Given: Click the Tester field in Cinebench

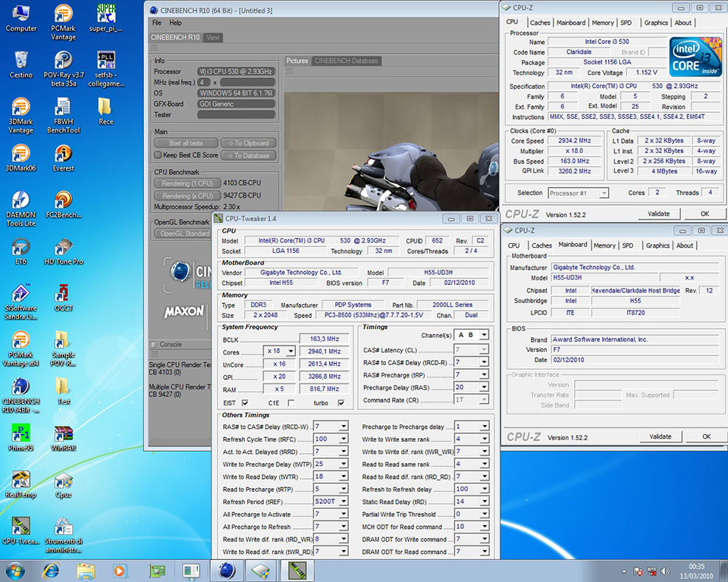Looking at the screenshot, I should click(237, 114).
